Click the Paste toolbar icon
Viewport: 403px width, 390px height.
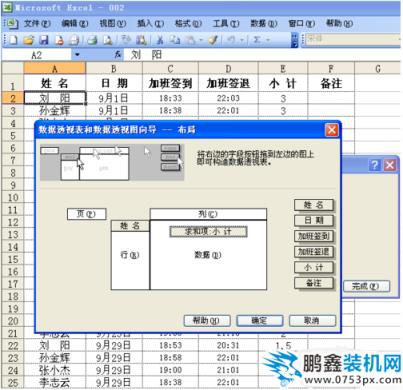click(x=190, y=40)
